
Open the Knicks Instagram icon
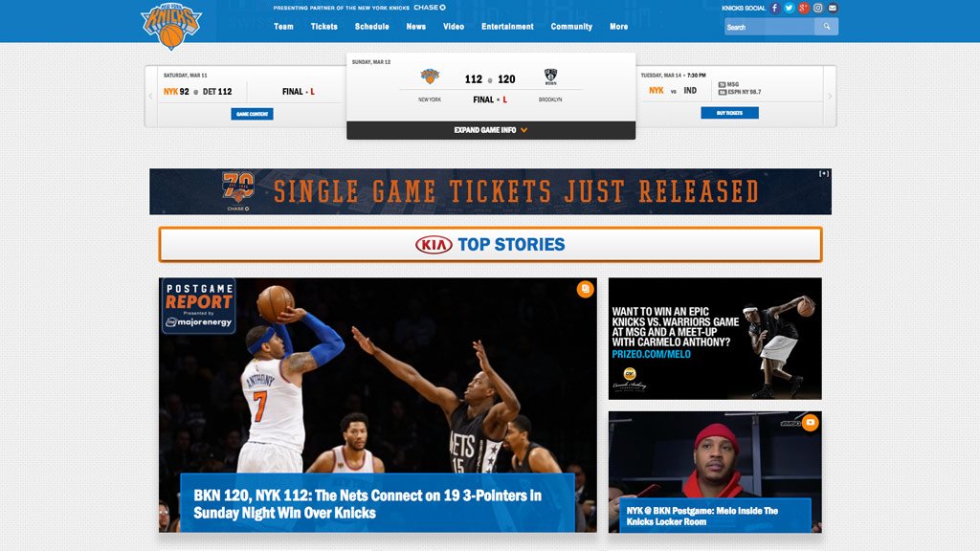pyautogui.click(x=818, y=8)
